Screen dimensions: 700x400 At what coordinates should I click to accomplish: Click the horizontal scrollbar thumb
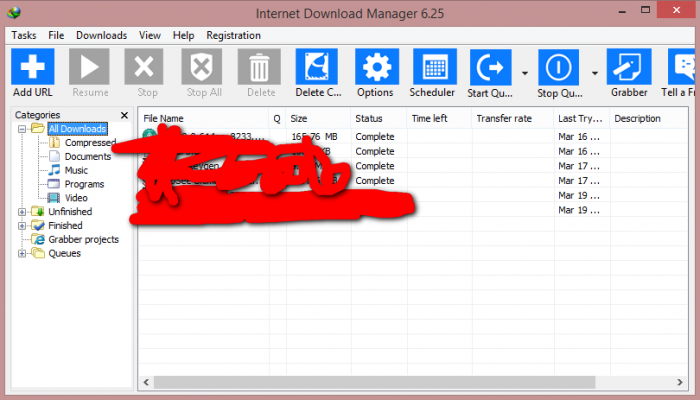pyautogui.click(x=375, y=382)
